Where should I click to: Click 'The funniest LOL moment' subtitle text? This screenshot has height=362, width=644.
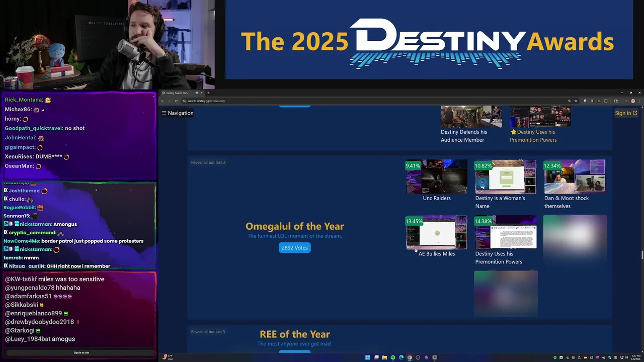tap(295, 236)
